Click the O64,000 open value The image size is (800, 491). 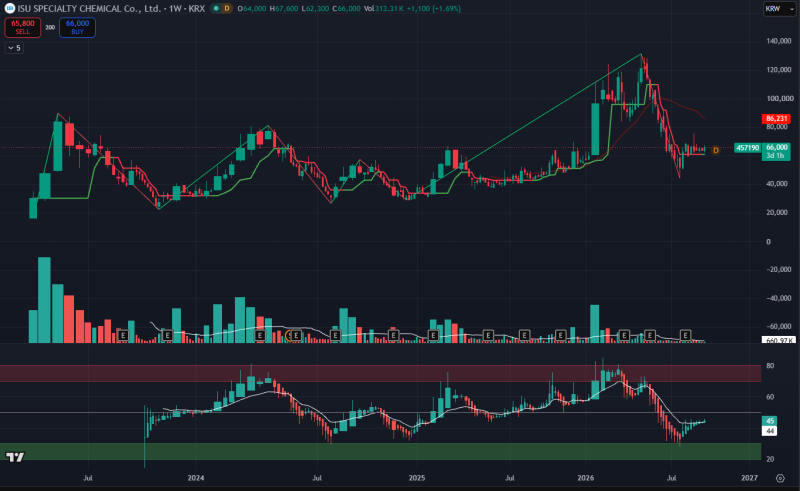click(x=252, y=9)
